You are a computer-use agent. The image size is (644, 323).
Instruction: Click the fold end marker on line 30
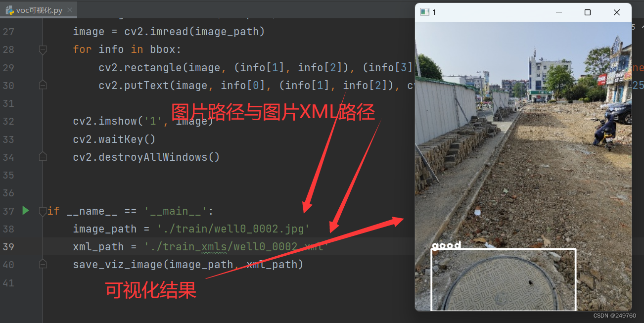click(43, 85)
